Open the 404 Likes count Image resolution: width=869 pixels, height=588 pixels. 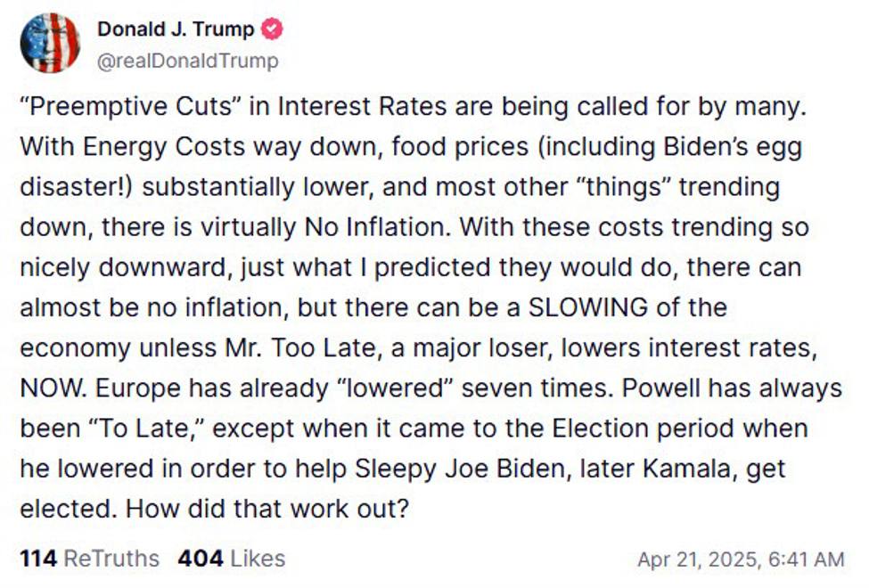pyautogui.click(x=200, y=559)
